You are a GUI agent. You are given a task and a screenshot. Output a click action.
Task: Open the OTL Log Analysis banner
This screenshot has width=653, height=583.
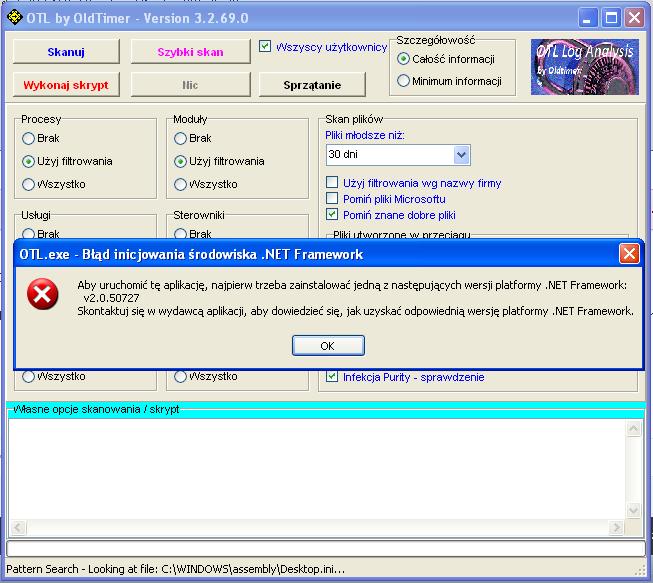click(584, 67)
